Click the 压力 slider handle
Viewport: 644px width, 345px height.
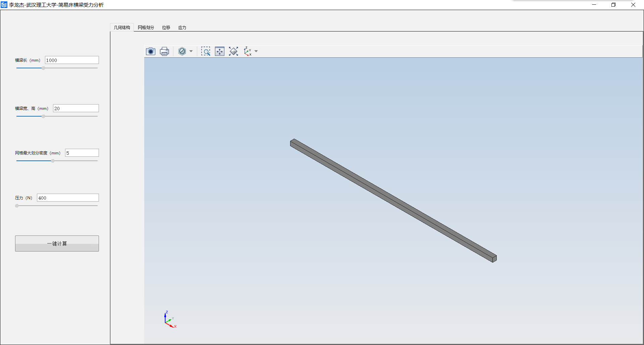(x=17, y=206)
